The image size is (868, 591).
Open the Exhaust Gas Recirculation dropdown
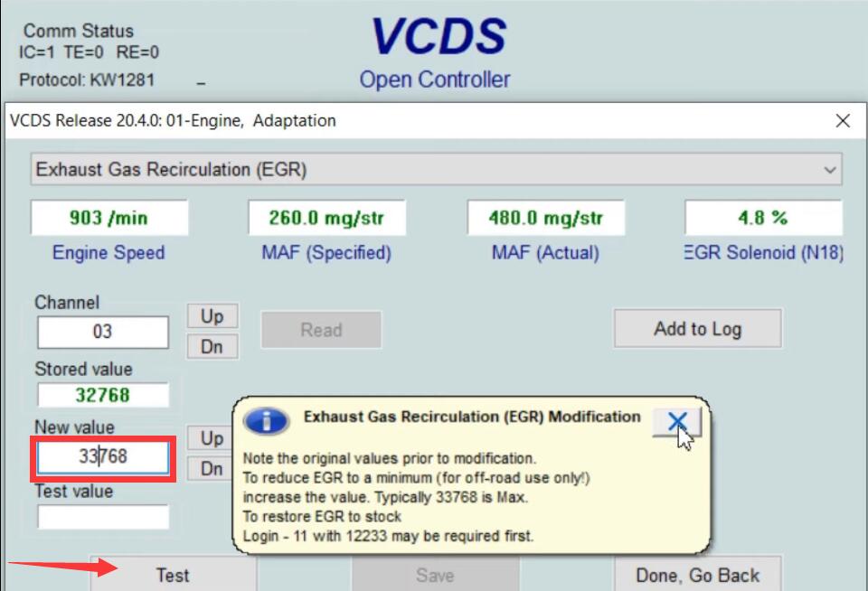click(436, 169)
